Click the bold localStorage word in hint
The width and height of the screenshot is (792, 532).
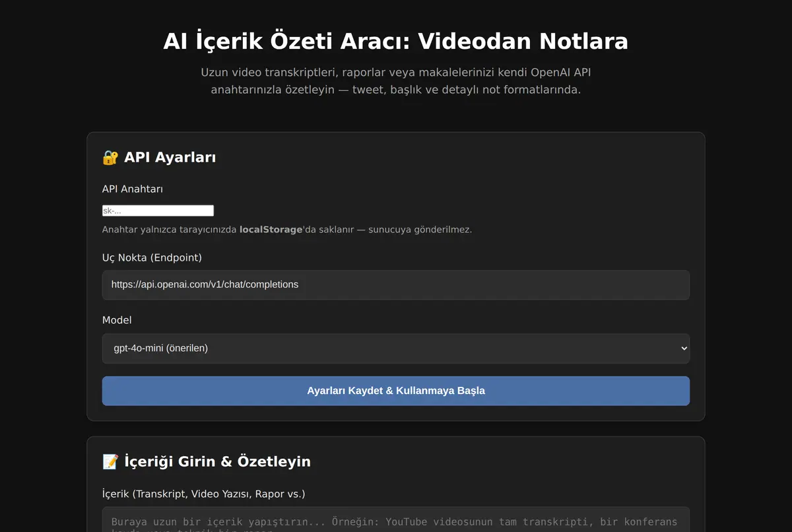tap(271, 230)
